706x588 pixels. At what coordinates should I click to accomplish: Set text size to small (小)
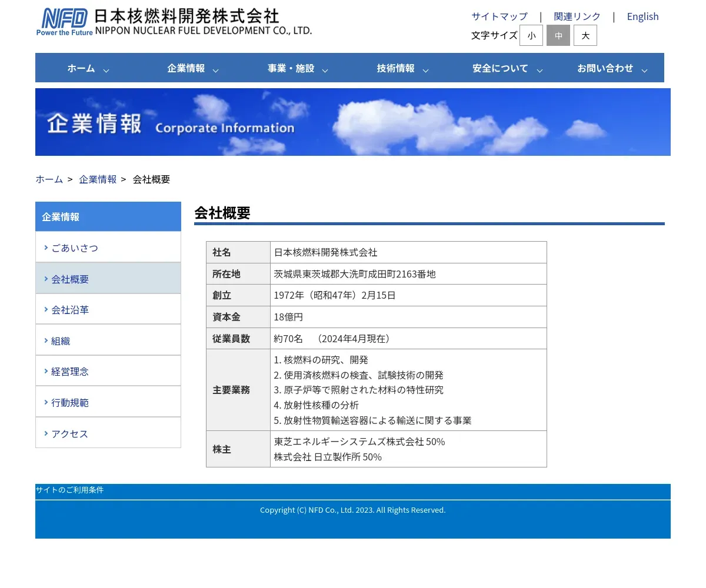[x=531, y=35]
